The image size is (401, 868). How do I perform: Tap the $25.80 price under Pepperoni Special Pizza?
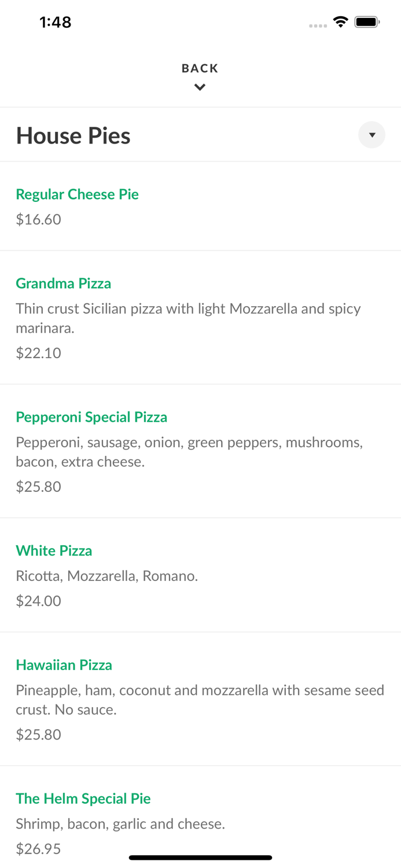[38, 487]
